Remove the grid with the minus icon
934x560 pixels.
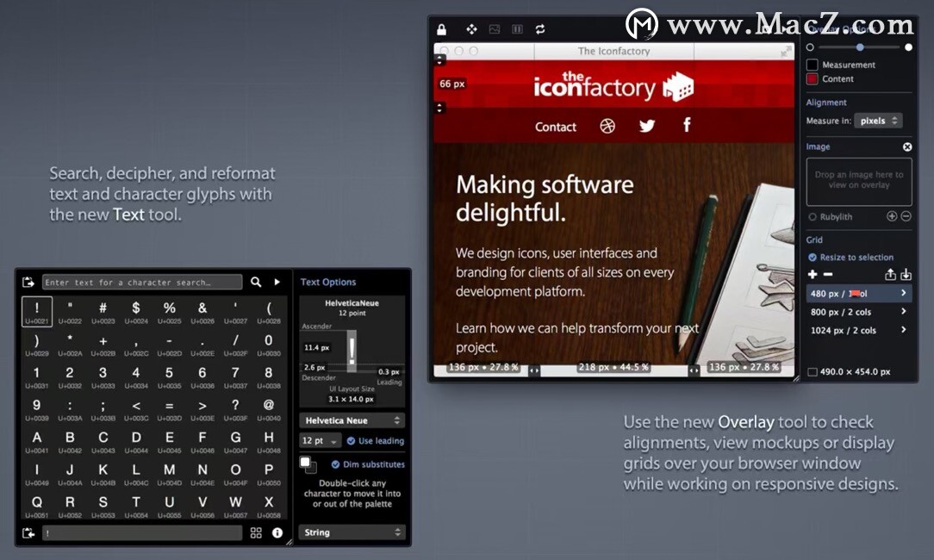(x=828, y=274)
